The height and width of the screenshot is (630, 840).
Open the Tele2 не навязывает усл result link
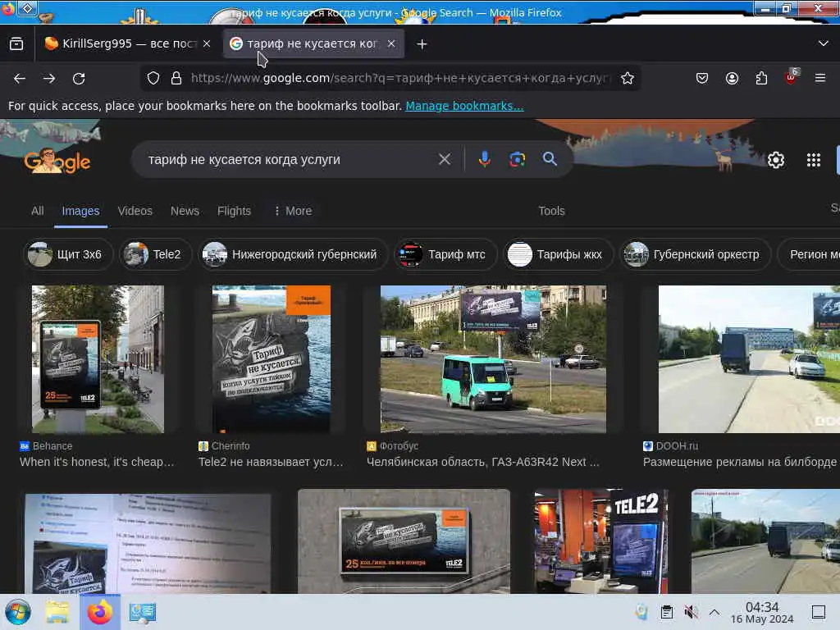[271, 462]
